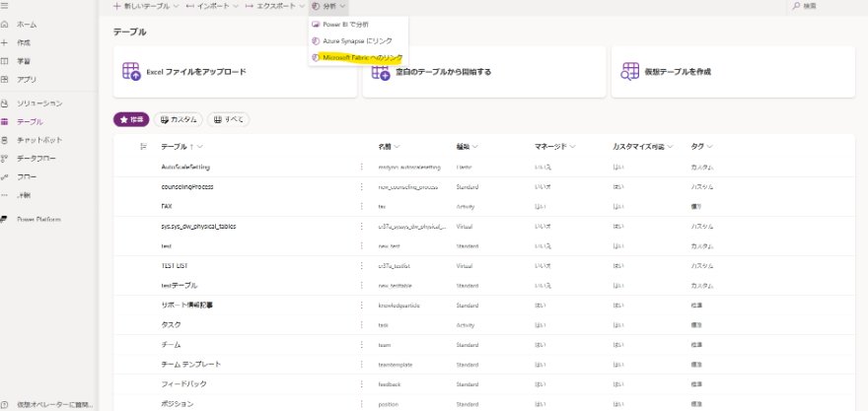This screenshot has height=411, width=868.
Task: Open the sys.sys_dw_physical_tables table row
Action: [484, 226]
